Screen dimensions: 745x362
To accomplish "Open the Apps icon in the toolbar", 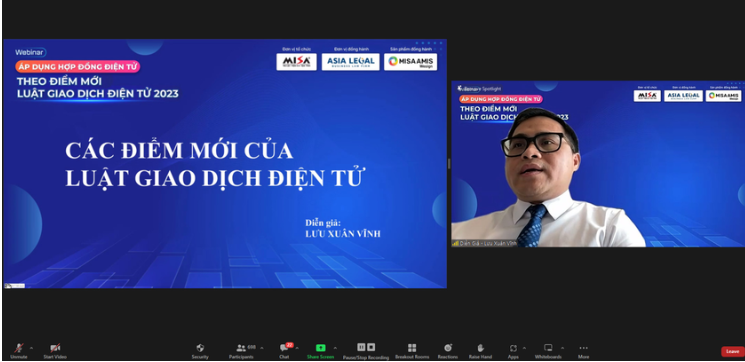I will [513, 348].
